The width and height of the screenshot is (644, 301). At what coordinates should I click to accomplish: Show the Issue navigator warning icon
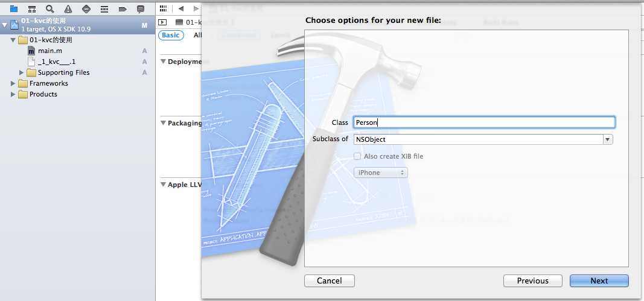click(68, 8)
